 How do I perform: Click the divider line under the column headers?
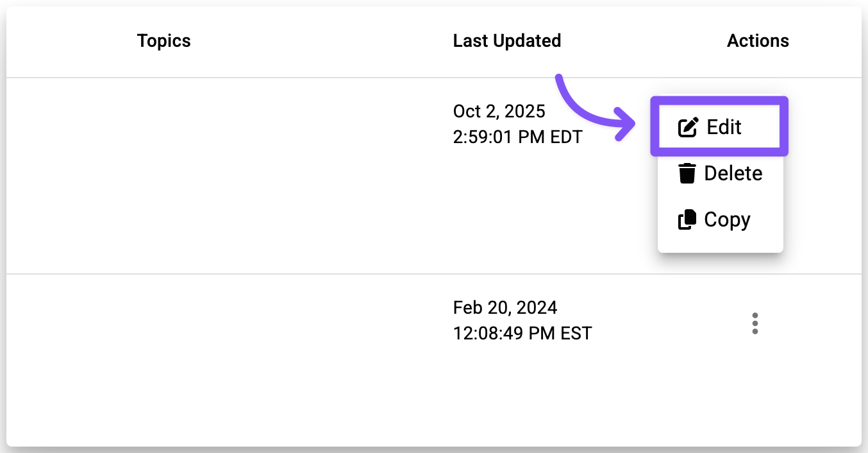point(321,78)
